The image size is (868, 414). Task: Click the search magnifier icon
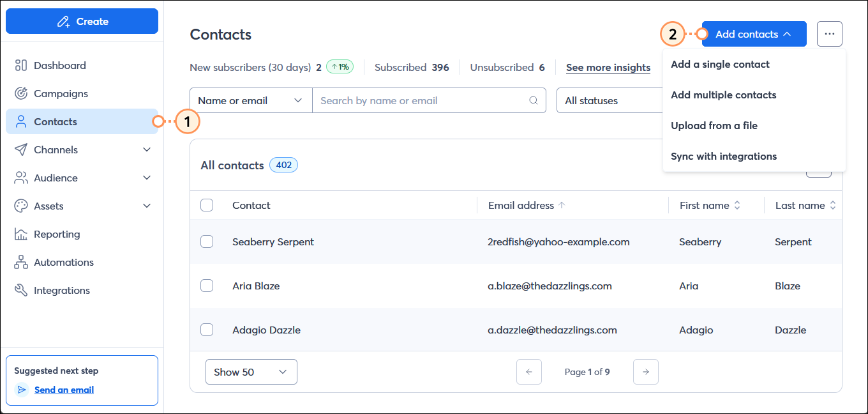point(533,100)
